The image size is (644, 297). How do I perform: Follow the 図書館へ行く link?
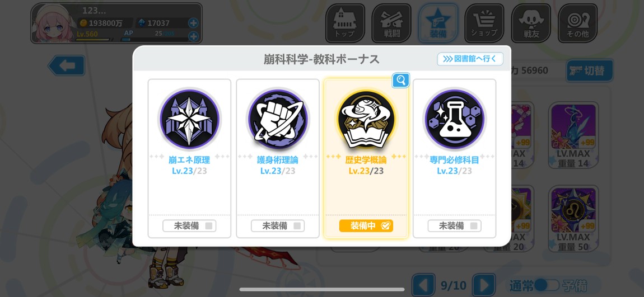coord(470,59)
